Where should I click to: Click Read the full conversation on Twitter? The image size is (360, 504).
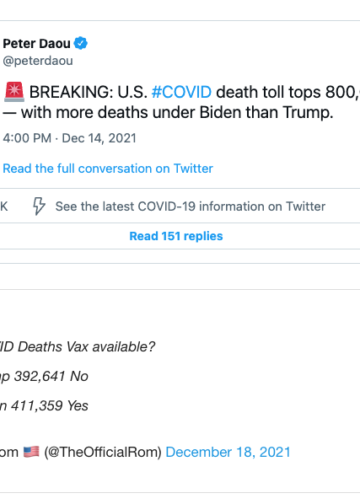point(108,169)
